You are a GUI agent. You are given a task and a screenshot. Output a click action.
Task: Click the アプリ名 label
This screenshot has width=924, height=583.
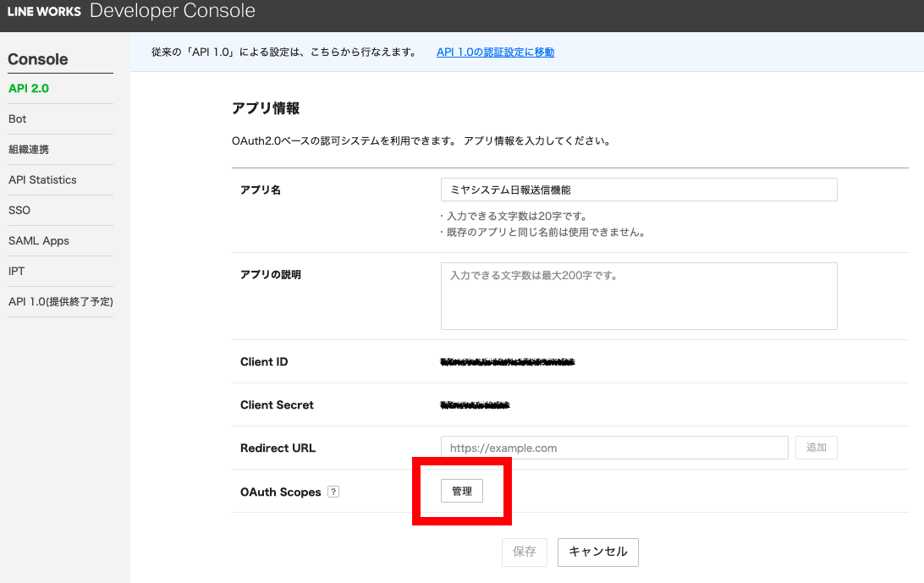261,190
